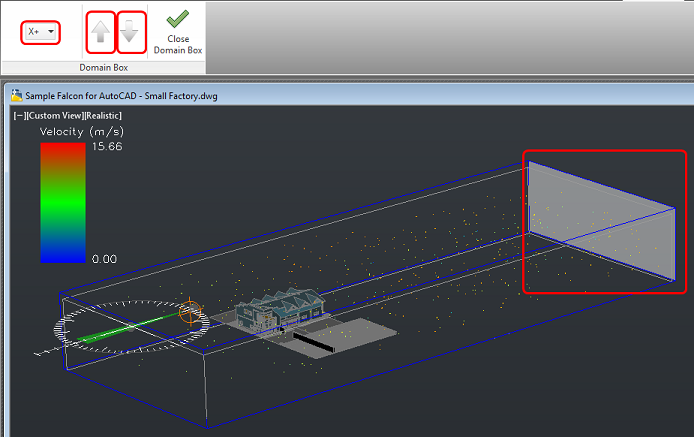Click the 0.00 minimum velocity value

[104, 259]
